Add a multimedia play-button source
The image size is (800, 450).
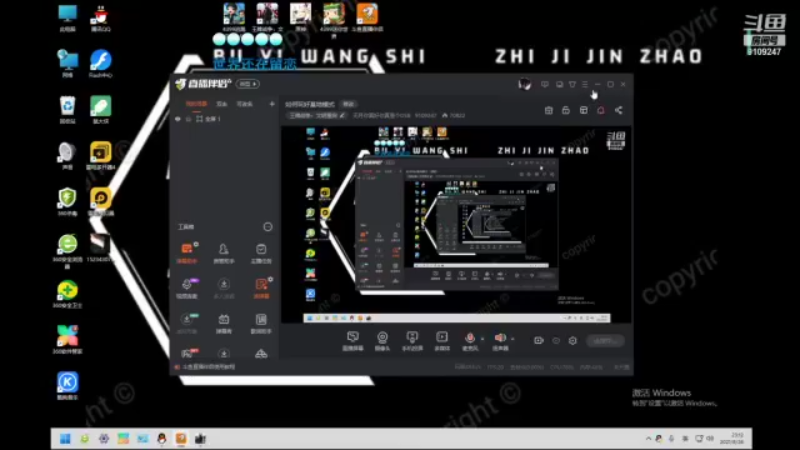pyautogui.click(x=442, y=340)
